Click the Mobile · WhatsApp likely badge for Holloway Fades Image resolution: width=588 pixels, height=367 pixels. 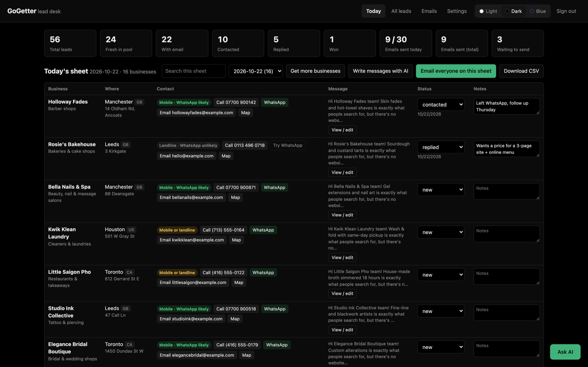coord(184,103)
